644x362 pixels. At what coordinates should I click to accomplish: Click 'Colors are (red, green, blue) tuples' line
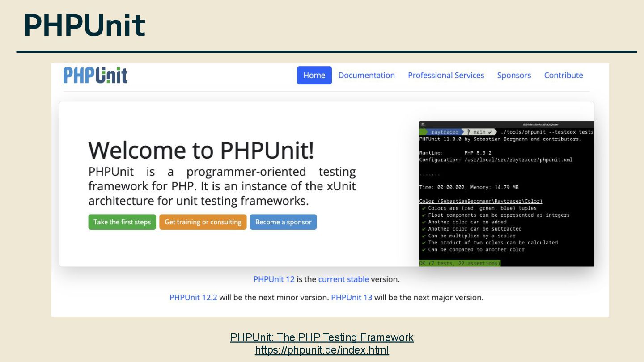(x=479, y=208)
